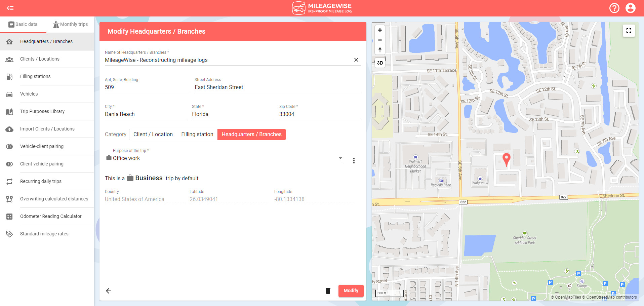644x306 pixels.
Task: Open Clients / Locations in the sidebar
Action: click(x=47, y=59)
